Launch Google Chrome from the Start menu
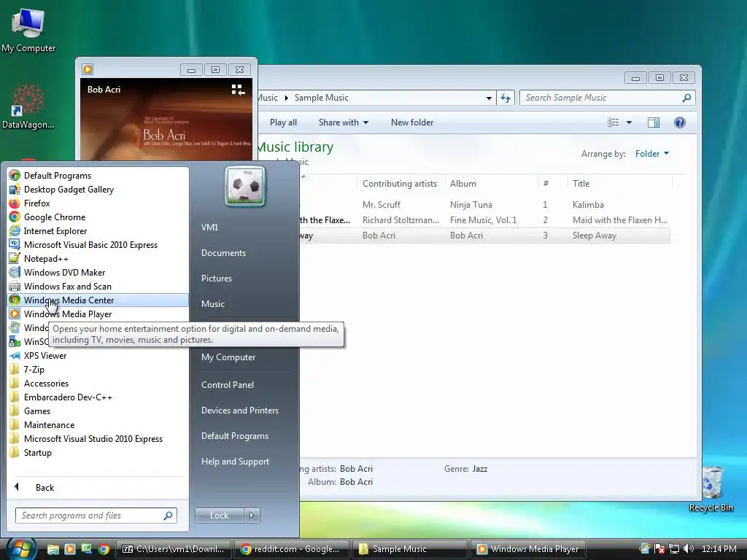The height and width of the screenshot is (560, 747). (x=98, y=217)
